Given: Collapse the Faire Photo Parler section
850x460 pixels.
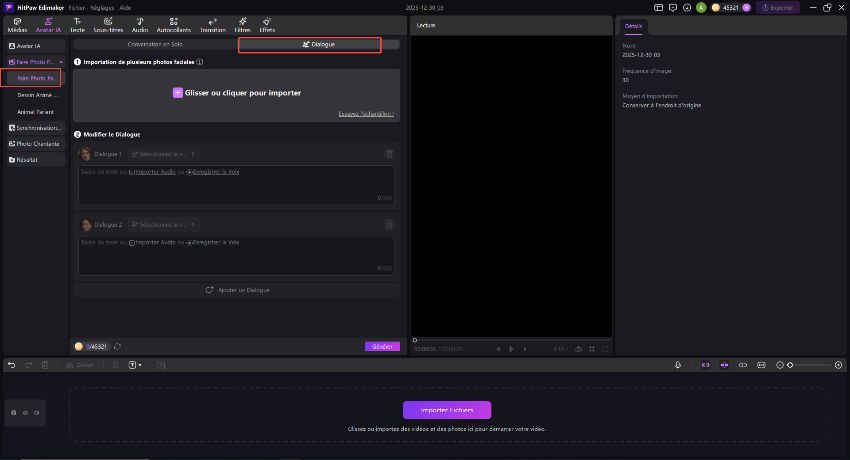Looking at the screenshot, I should 62,62.
